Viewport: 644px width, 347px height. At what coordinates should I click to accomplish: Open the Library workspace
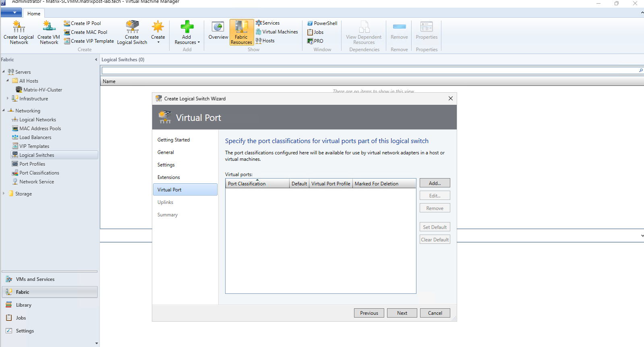[50, 305]
